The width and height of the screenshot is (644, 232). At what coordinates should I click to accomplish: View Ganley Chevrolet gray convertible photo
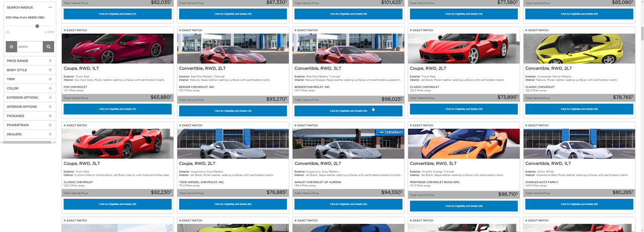(348, 144)
